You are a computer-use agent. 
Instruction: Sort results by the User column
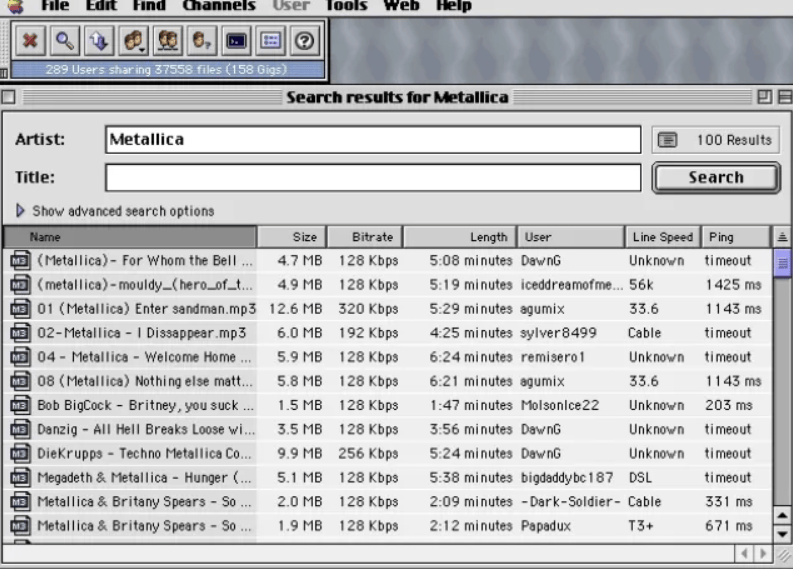coord(570,237)
